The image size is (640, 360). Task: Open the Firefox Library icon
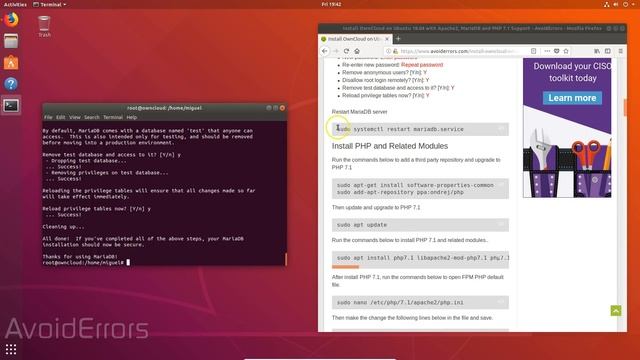click(x=597, y=51)
